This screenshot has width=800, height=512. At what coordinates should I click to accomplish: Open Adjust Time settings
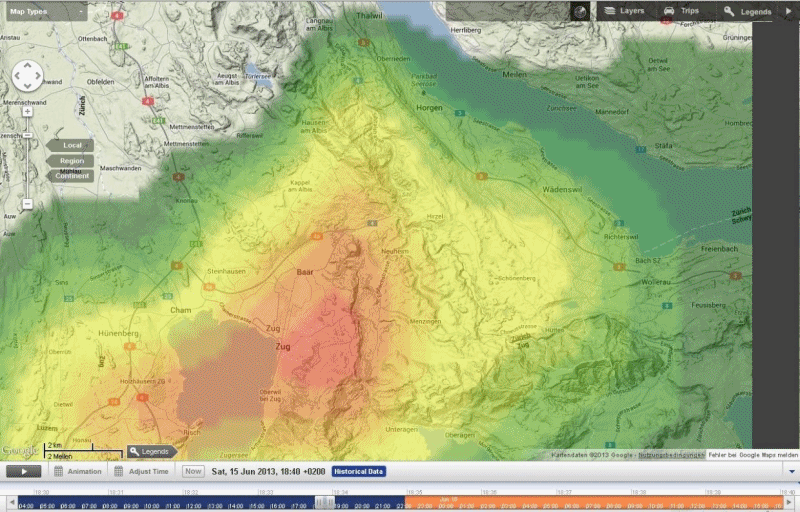[x=140, y=471]
